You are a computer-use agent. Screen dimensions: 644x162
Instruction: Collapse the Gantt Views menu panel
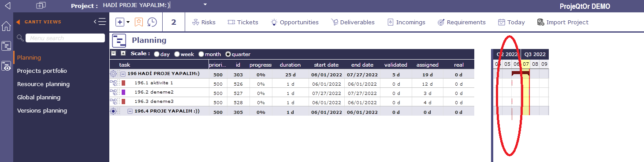point(100,22)
